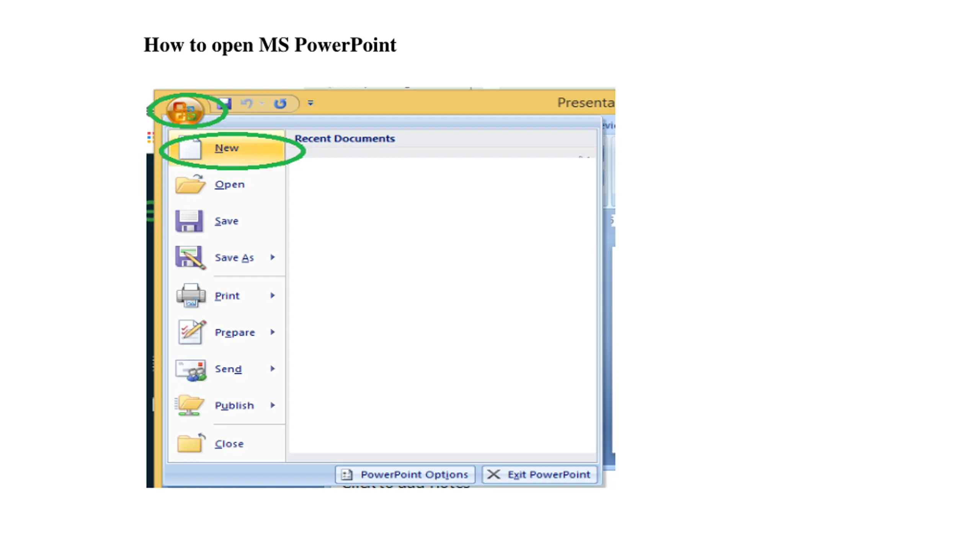Open the Customize Quick Access Toolbar dropdown

pyautogui.click(x=310, y=103)
